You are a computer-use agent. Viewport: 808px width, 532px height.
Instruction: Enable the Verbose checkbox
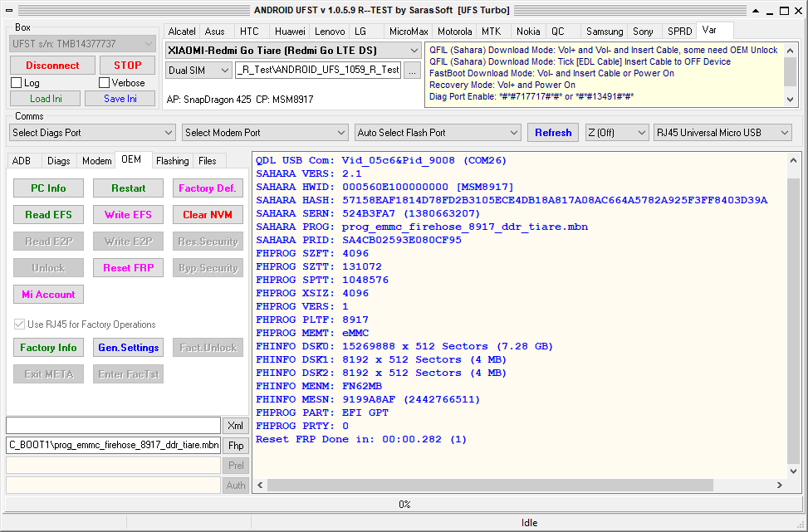[x=105, y=83]
